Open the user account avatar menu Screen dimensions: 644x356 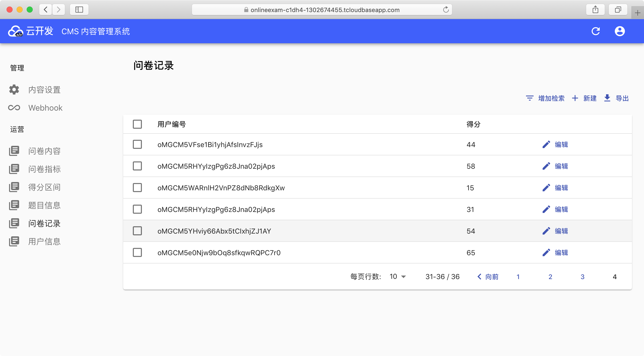coord(620,31)
